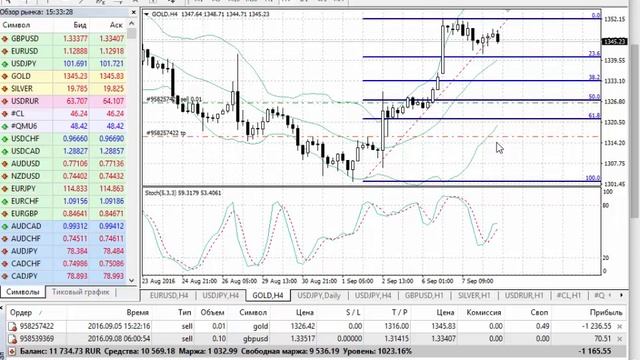Click the AUDCHF symbol icon
The width and height of the screenshot is (640, 360).
[x=5, y=238]
